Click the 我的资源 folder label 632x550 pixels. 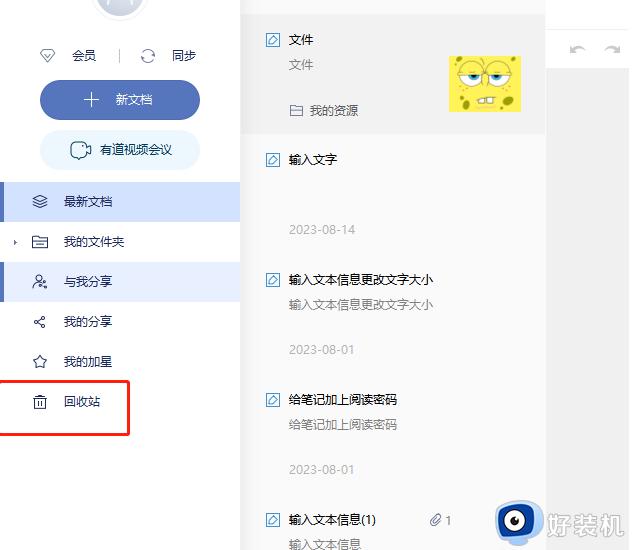(334, 110)
